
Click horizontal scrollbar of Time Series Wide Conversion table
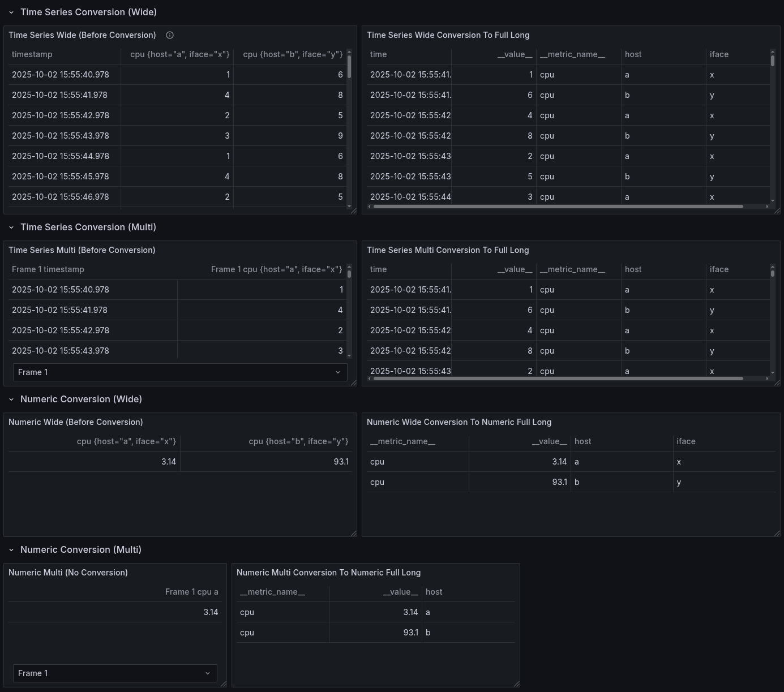(558, 207)
